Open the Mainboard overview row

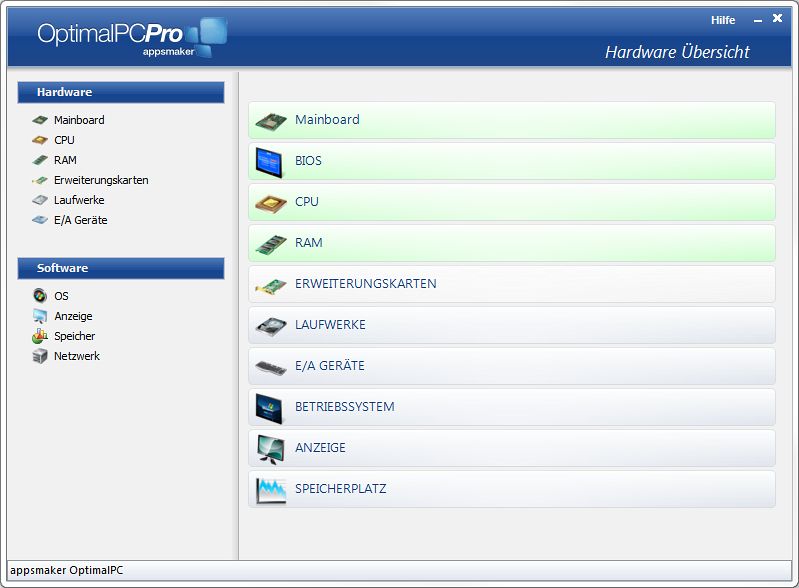pyautogui.click(x=512, y=120)
